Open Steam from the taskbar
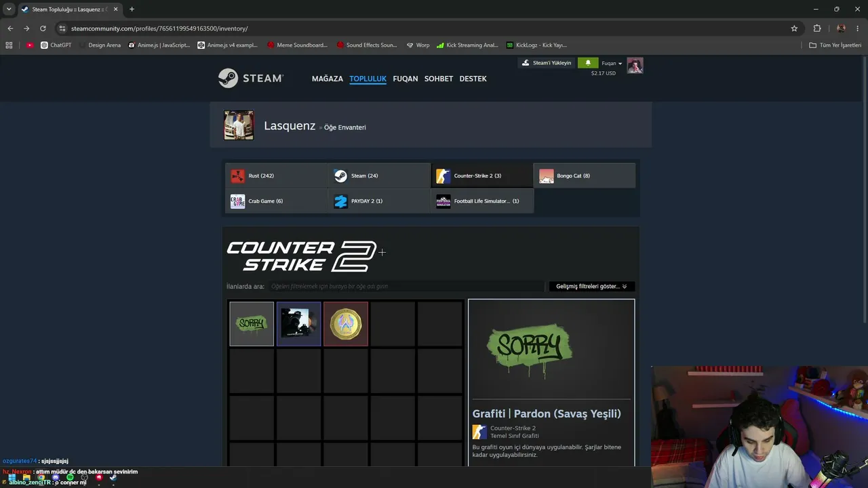 113,478
